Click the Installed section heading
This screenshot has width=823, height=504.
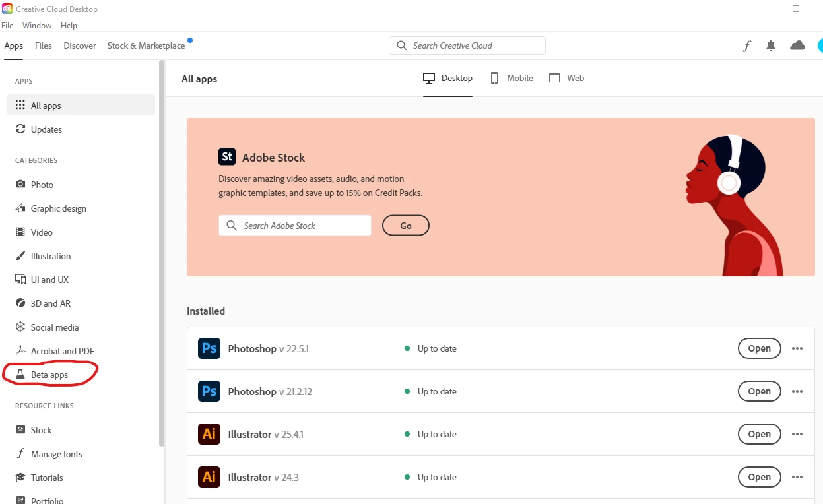[x=206, y=311]
